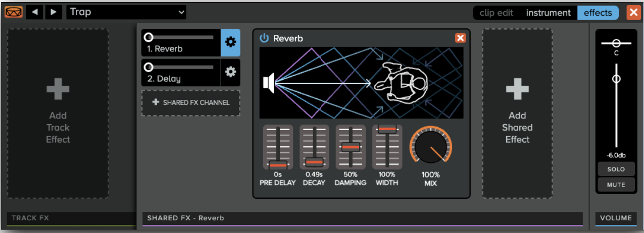Open the Trap preset dropdown
644x233 pixels.
tap(126, 12)
